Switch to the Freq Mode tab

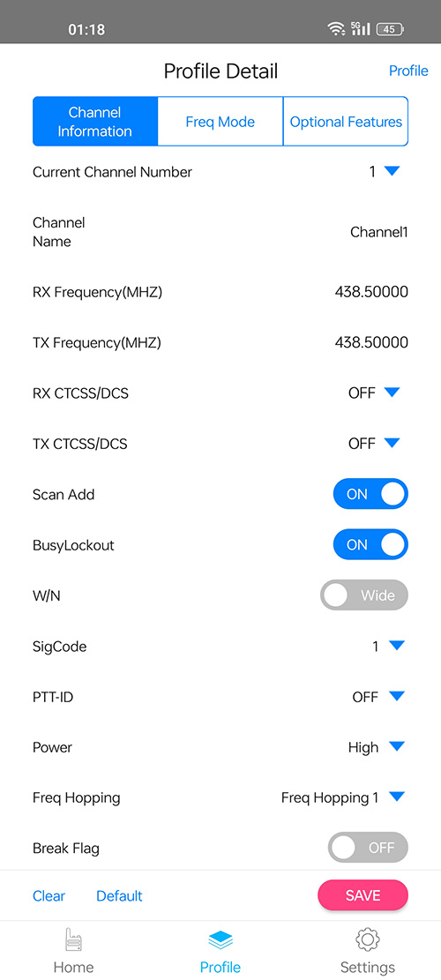point(220,121)
